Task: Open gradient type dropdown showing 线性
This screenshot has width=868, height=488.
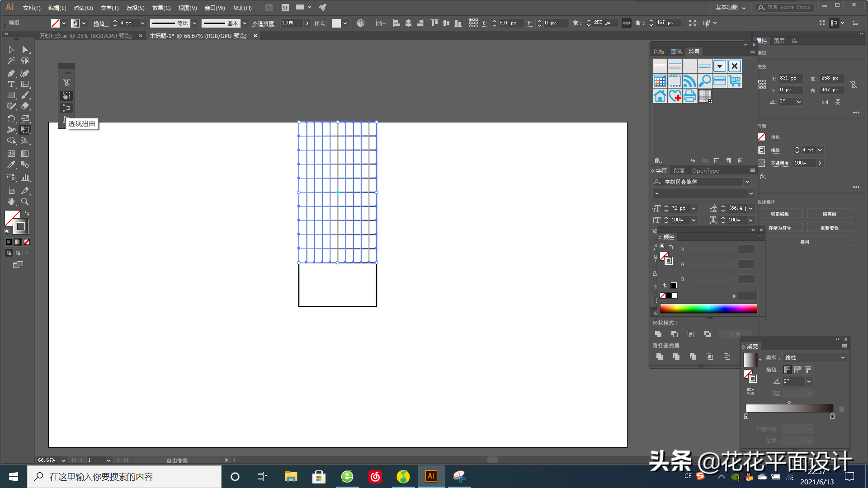Action: (x=815, y=357)
